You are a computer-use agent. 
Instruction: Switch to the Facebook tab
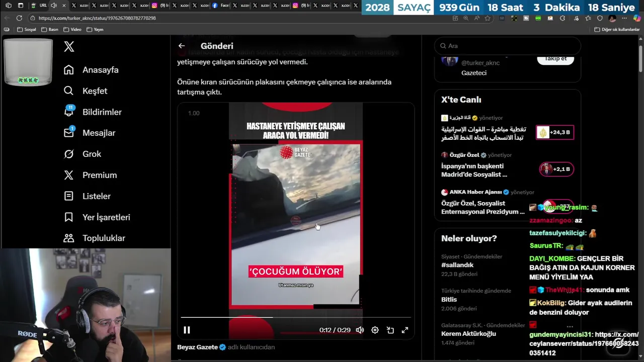tap(220, 6)
